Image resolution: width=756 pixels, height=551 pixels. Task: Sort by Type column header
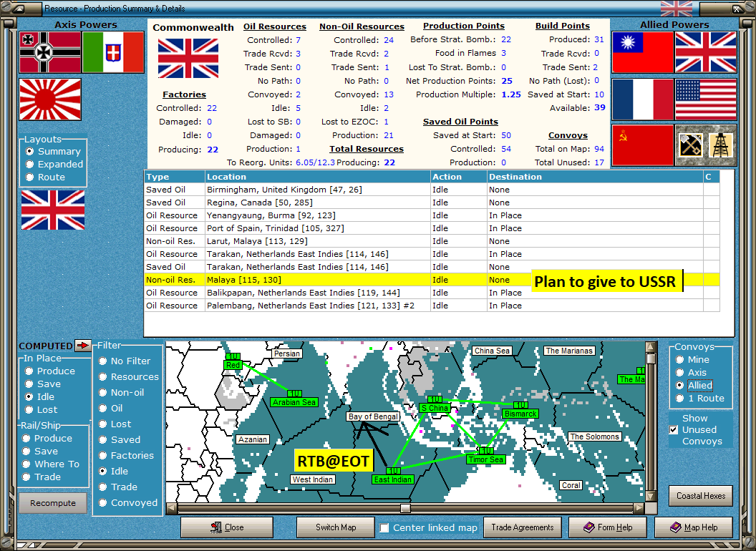point(174,177)
